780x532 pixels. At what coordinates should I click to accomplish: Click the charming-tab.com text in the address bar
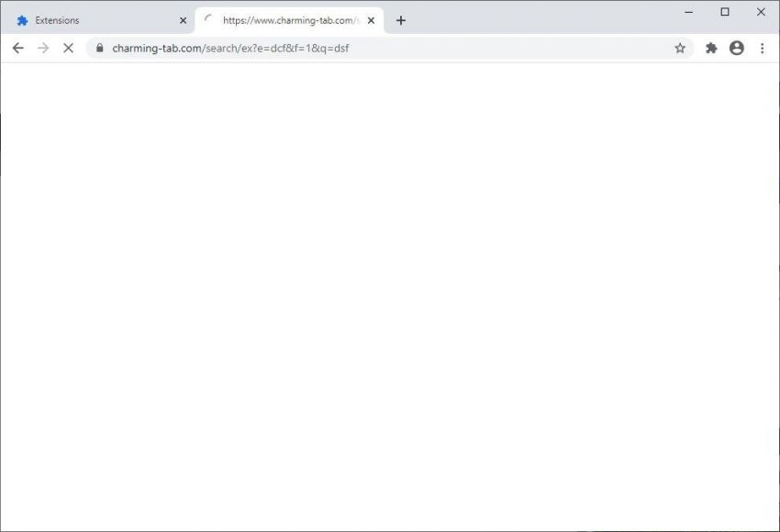pos(146,48)
